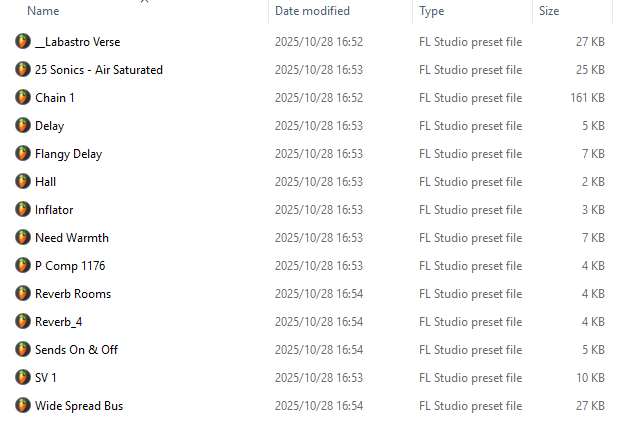
Task: Click the preset icon next to Inflator
Action: (x=23, y=209)
